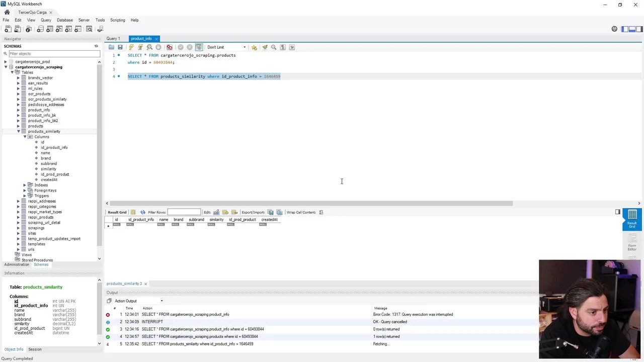Expand brands_vector table
The width and height of the screenshot is (644, 362).
click(18, 78)
